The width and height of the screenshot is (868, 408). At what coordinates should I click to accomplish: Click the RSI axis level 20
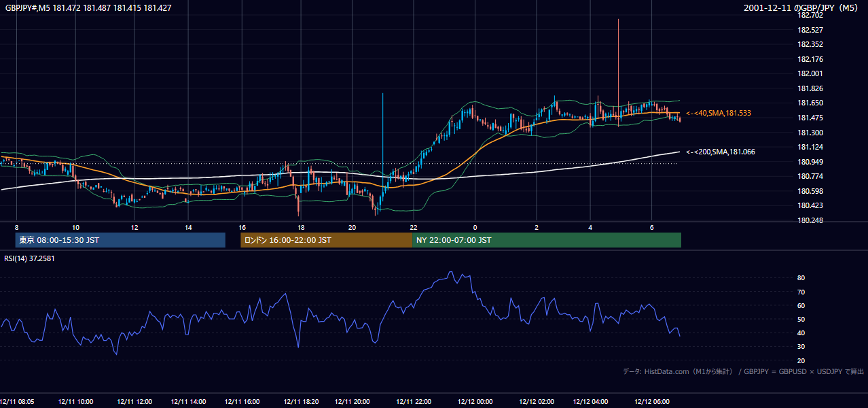pos(801,360)
